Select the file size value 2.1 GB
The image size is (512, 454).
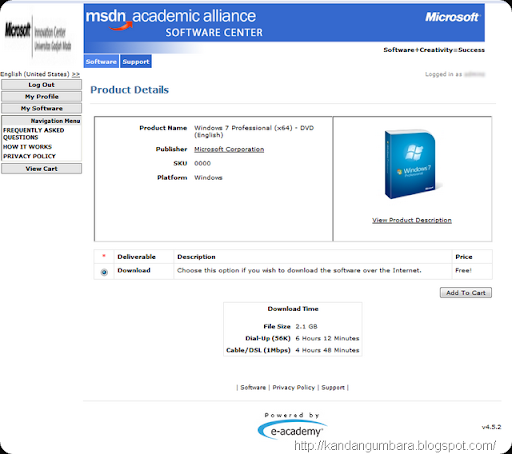tap(306, 326)
